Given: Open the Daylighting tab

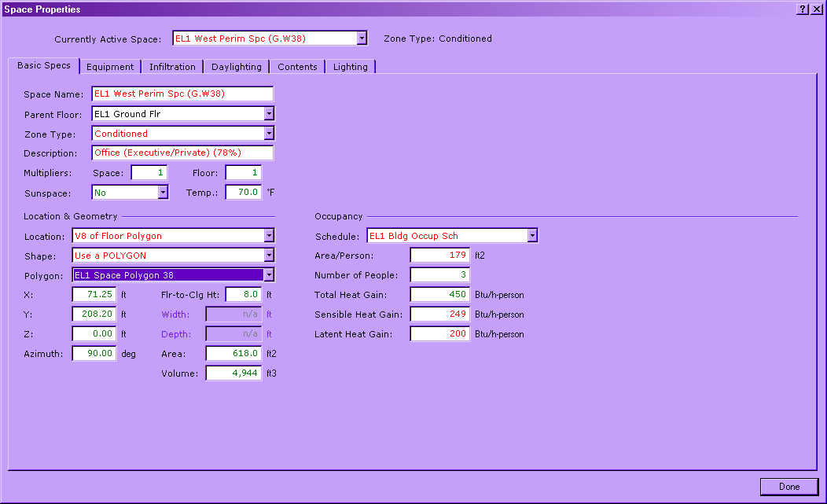Looking at the screenshot, I should coord(236,67).
